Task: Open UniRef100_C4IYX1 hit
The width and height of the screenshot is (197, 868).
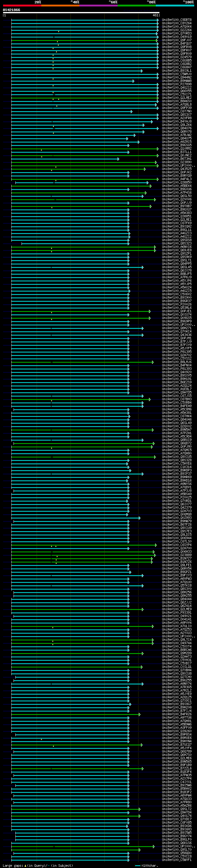Action: click(x=176, y=782)
